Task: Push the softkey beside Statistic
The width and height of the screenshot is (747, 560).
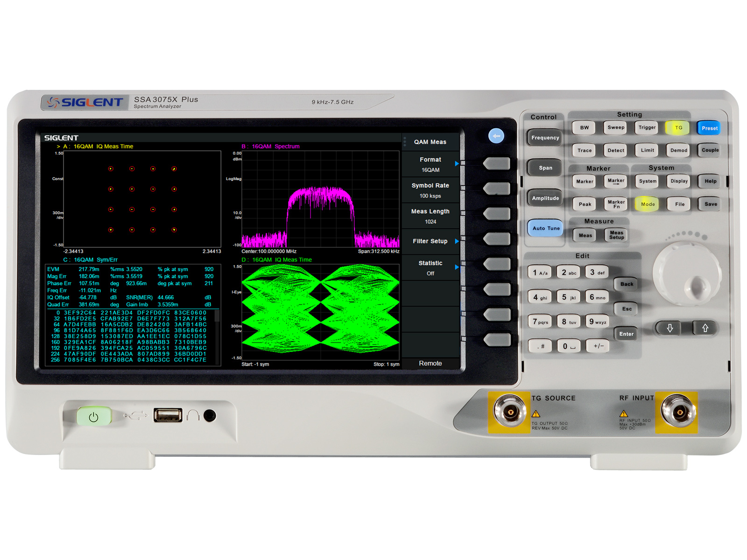Action: [x=497, y=264]
